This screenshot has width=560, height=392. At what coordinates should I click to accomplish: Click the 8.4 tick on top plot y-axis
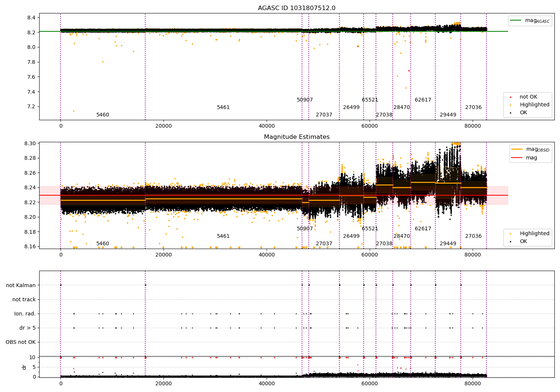(31, 18)
